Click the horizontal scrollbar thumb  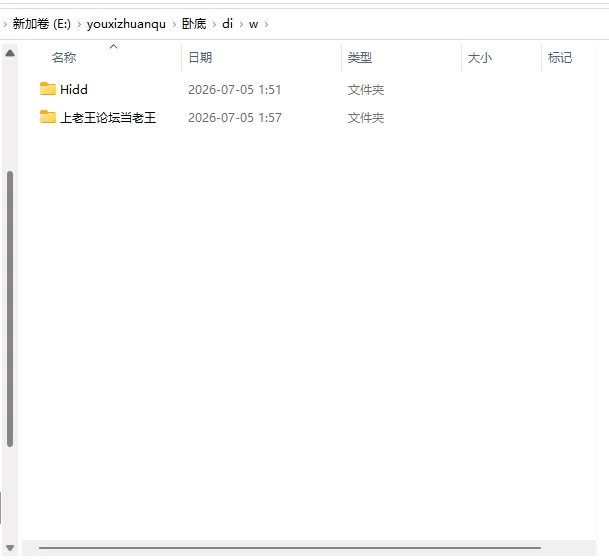(x=290, y=548)
